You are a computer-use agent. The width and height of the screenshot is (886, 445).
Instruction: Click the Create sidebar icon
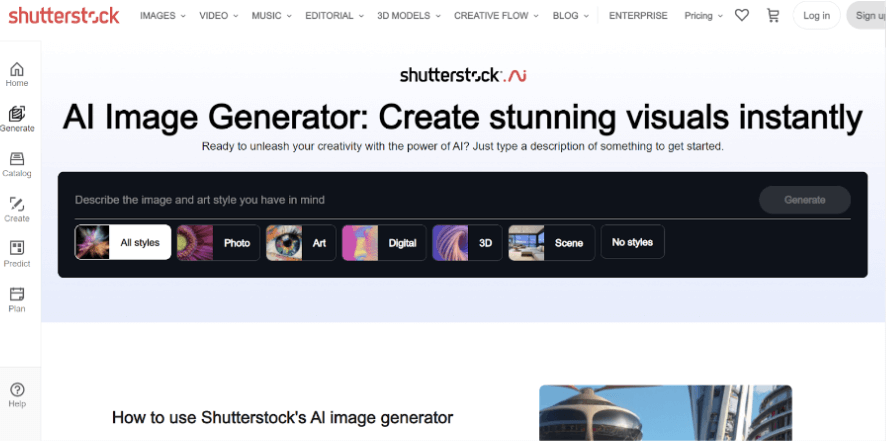pos(17,205)
